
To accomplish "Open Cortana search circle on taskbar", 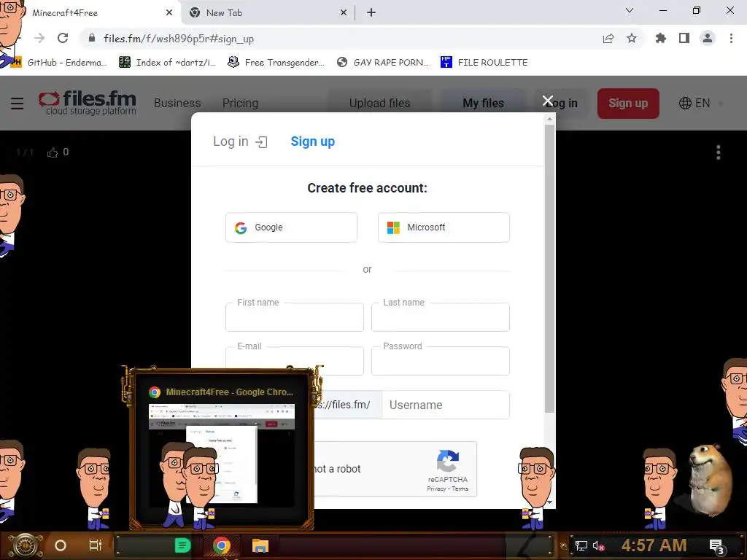I will point(61,545).
